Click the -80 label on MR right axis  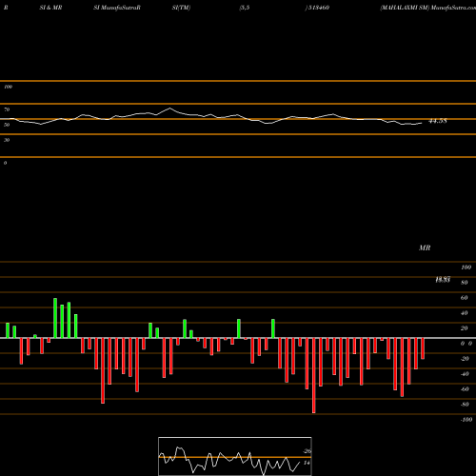tap(465, 405)
